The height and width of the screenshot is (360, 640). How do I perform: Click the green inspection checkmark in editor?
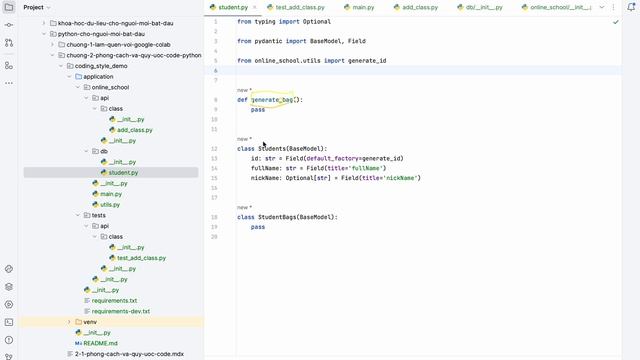(616, 22)
